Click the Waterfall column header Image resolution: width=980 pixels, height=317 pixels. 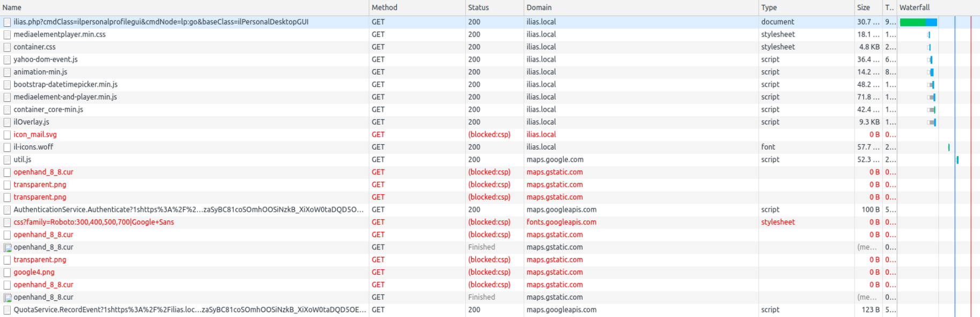pyautogui.click(x=915, y=8)
